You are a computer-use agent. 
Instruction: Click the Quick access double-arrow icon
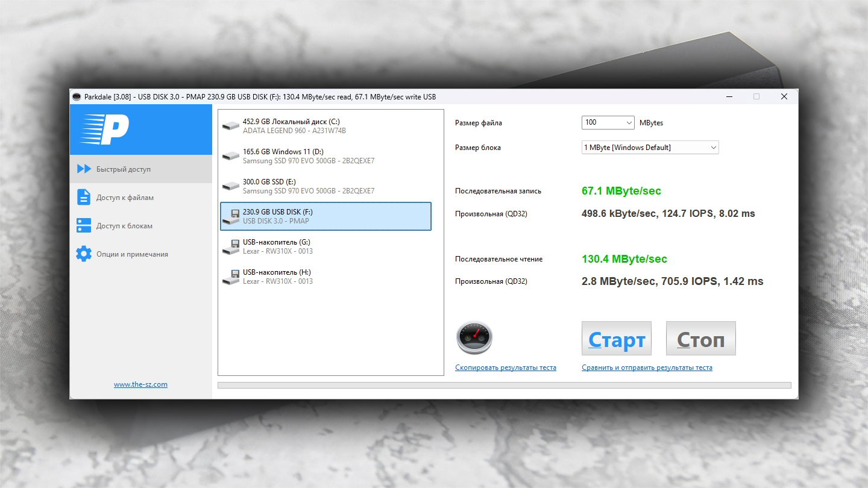84,169
